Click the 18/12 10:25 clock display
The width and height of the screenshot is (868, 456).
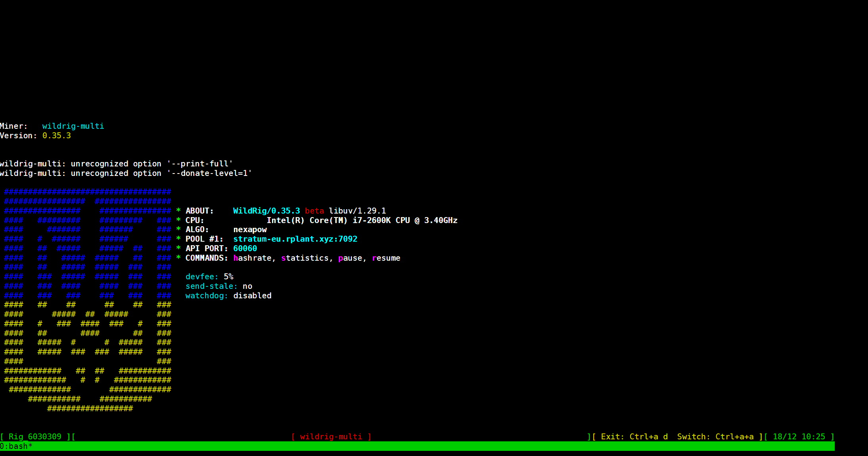[x=800, y=437]
